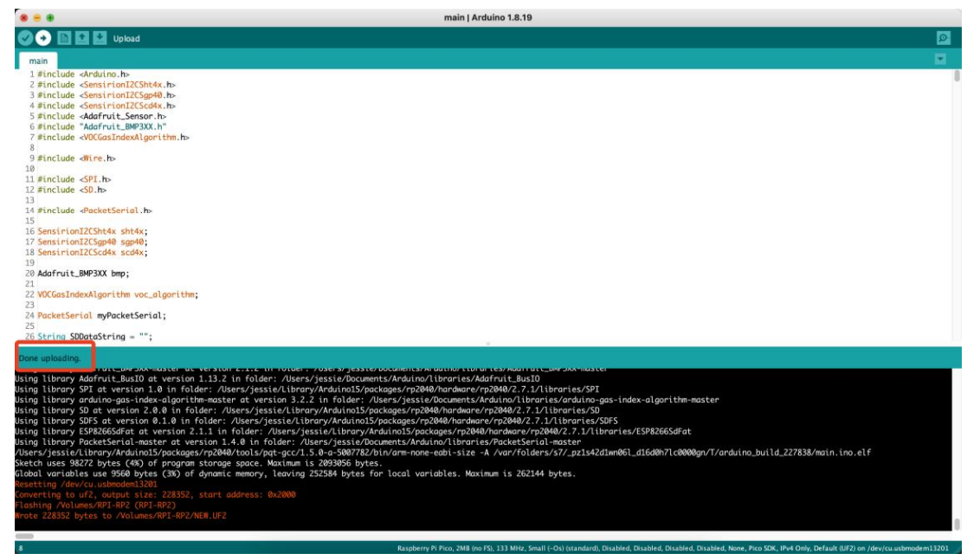Click the editor vertical scrollbar thumb
The height and width of the screenshot is (560, 967).
[x=956, y=75]
